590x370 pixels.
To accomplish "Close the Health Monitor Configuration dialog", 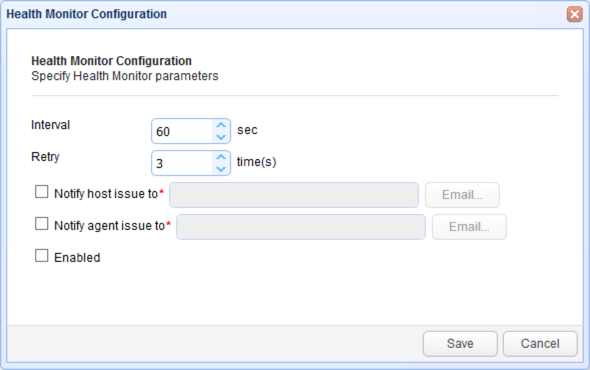I will pyautogui.click(x=575, y=14).
